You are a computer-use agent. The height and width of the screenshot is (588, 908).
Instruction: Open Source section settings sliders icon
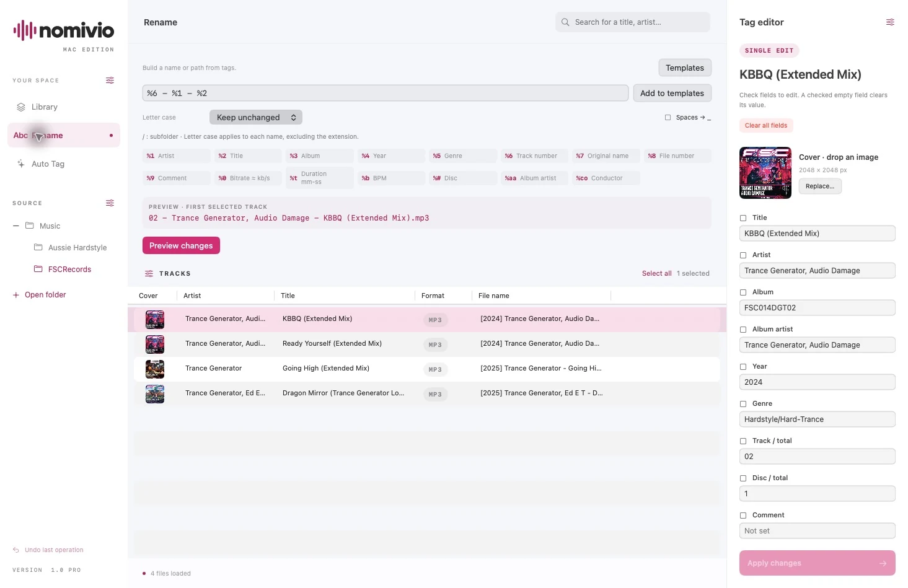(110, 203)
